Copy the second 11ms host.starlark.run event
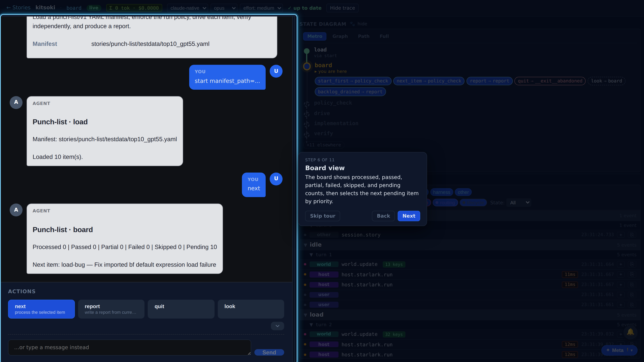644x362 pixels. point(632,285)
